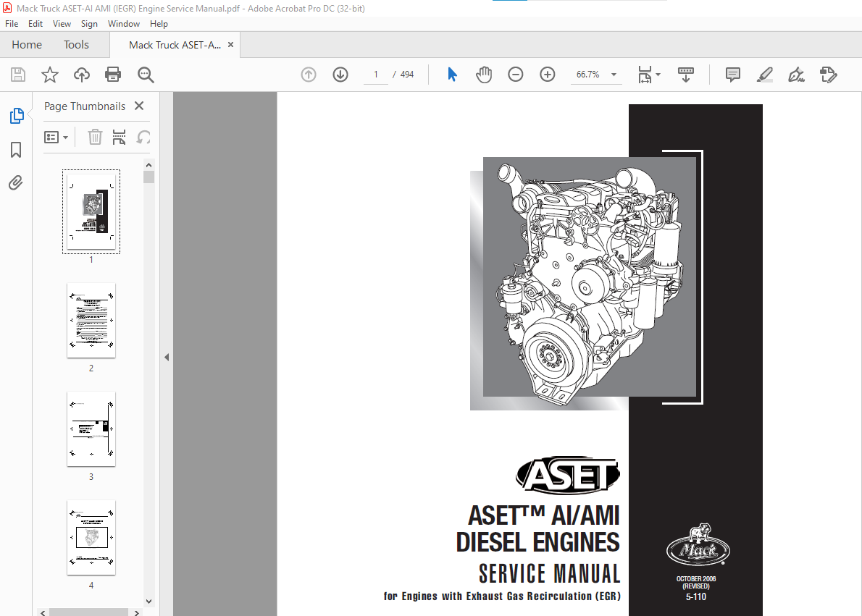Add a comment sticky note
The height and width of the screenshot is (616, 862).
point(733,74)
